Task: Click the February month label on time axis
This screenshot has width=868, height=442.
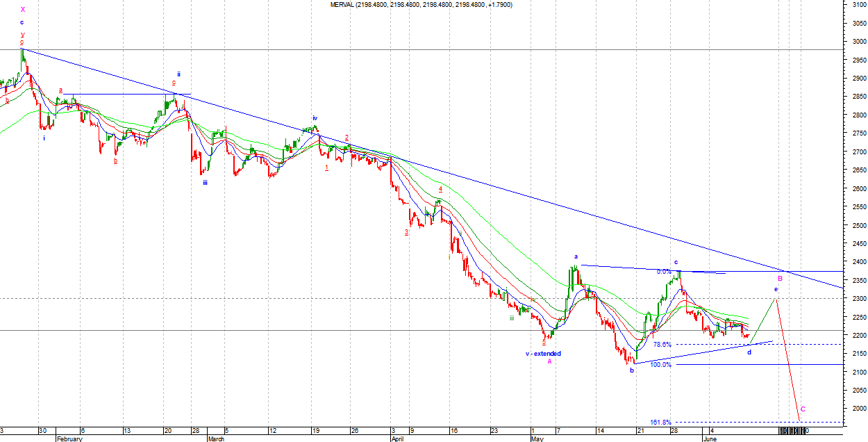Action: (69, 439)
